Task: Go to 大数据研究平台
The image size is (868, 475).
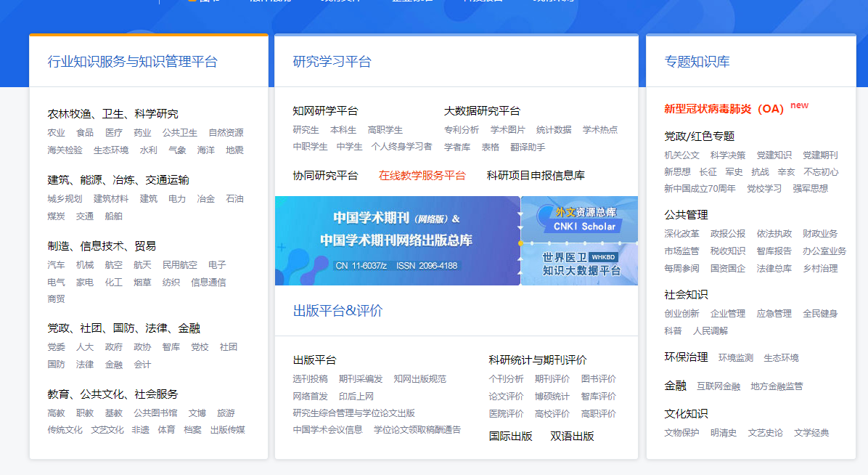Action: coord(482,111)
